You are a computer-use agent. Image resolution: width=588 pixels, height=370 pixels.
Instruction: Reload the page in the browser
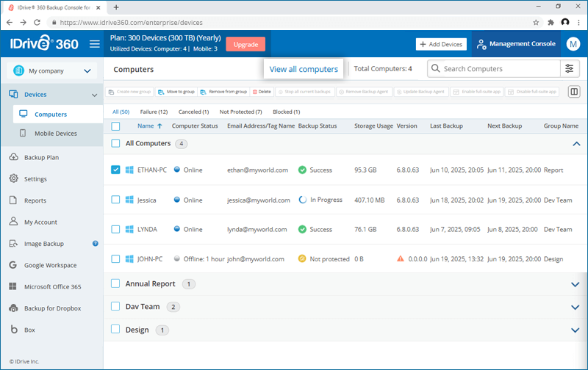pyautogui.click(x=37, y=23)
